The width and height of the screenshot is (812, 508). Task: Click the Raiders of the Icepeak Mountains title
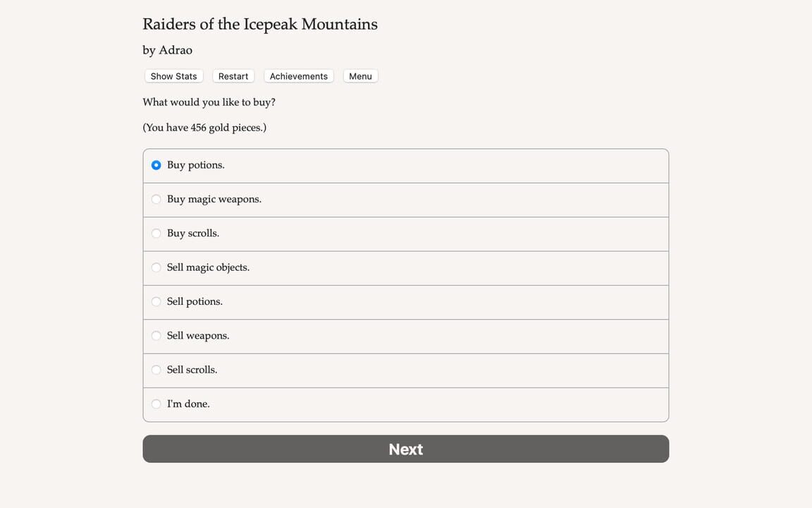tap(259, 23)
